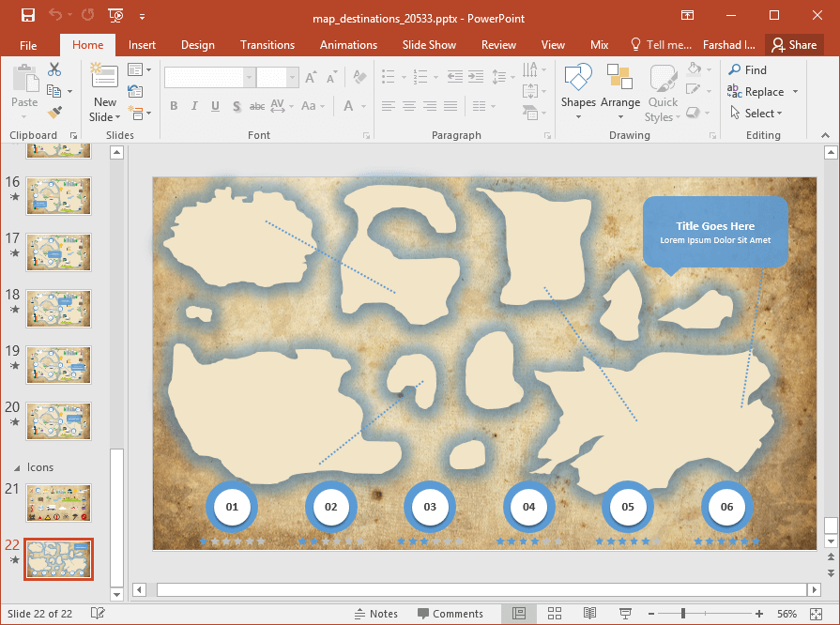Apply underline formatting
This screenshot has height=625, width=840.
point(215,106)
